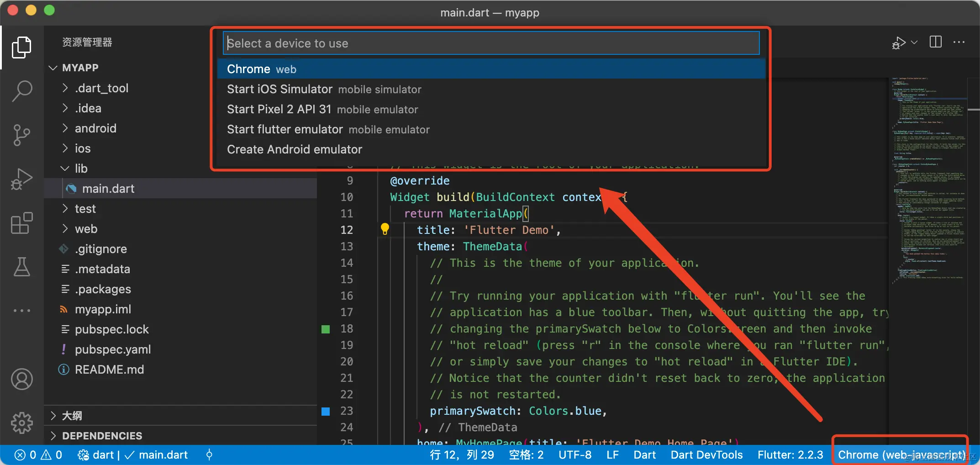This screenshot has width=980, height=465.
Task: Choose Create Android emulator
Action: click(x=294, y=149)
